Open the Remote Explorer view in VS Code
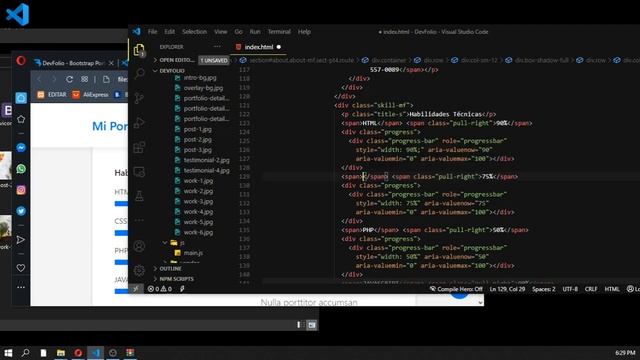 coord(139,172)
